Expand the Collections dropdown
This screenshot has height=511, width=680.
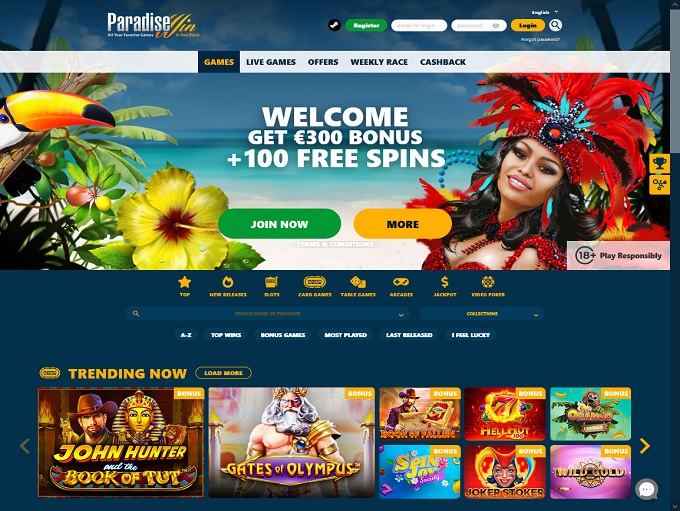(x=482, y=313)
